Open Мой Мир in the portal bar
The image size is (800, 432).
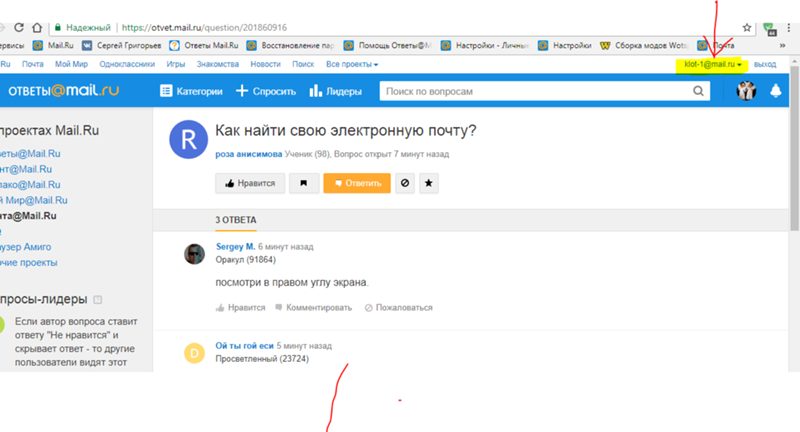[71, 64]
